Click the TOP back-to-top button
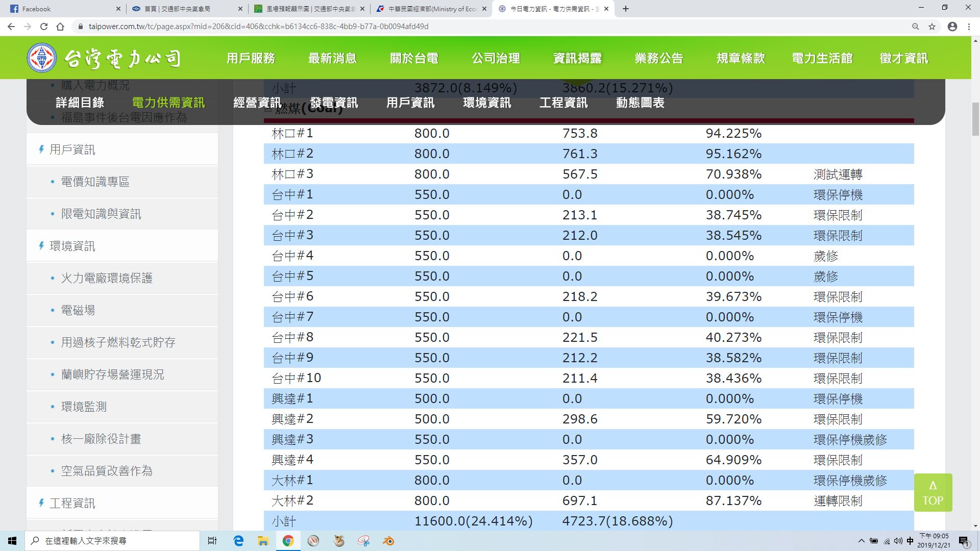 (933, 492)
